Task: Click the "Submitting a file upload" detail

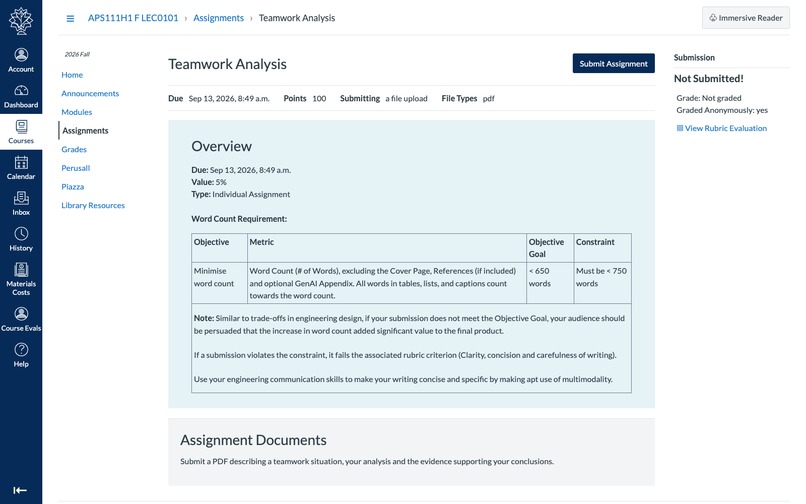Action: 383,98
